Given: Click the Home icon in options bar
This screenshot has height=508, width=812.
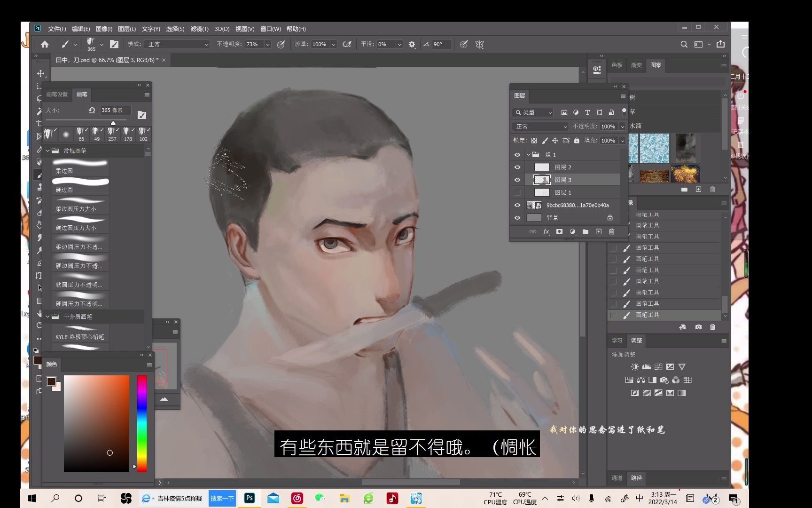Looking at the screenshot, I should pyautogui.click(x=45, y=44).
